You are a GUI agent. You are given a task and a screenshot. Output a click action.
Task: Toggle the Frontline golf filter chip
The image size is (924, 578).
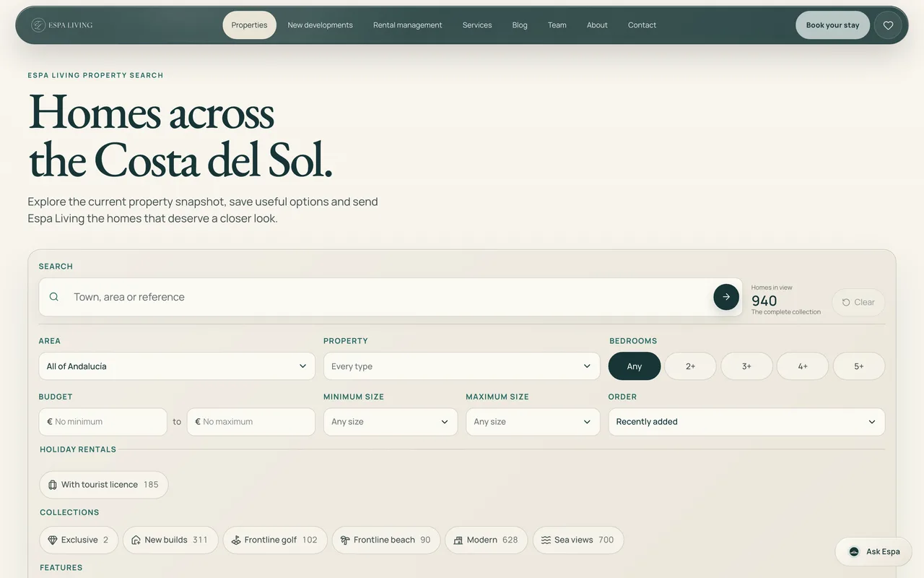[x=275, y=540]
